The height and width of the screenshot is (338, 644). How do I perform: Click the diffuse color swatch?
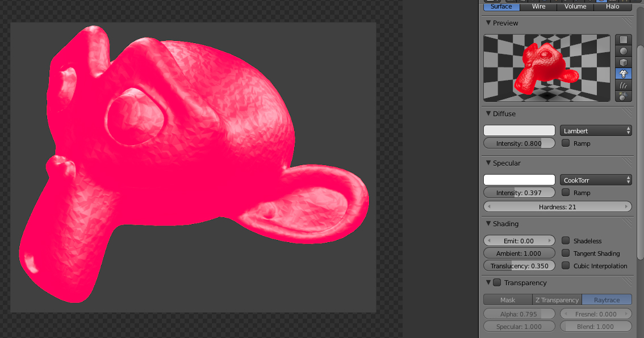tap(519, 131)
